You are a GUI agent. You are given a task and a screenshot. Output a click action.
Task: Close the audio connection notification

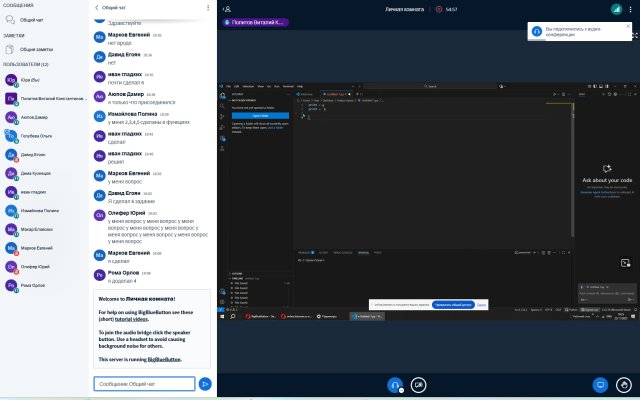[x=628, y=26]
